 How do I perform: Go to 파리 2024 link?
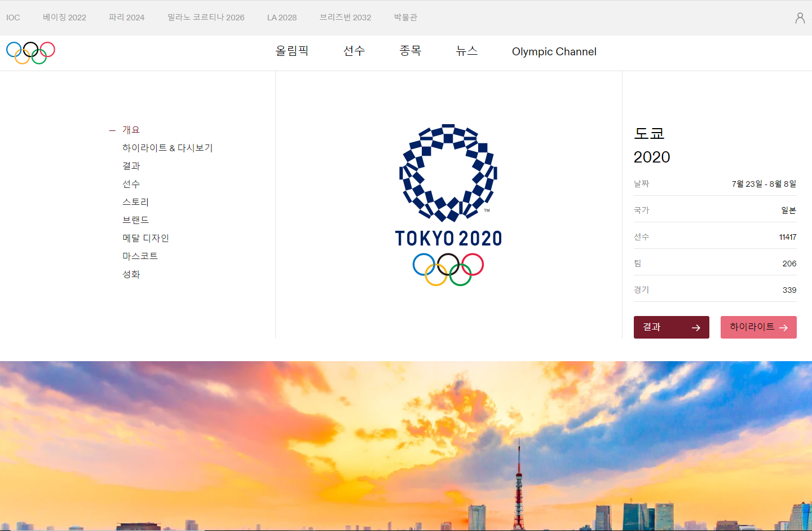126,17
